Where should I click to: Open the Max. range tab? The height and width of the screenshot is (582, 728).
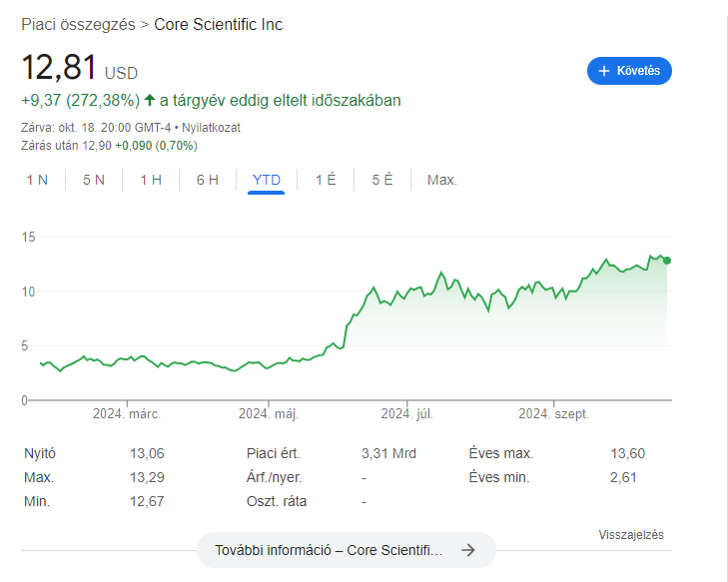pyautogui.click(x=442, y=180)
